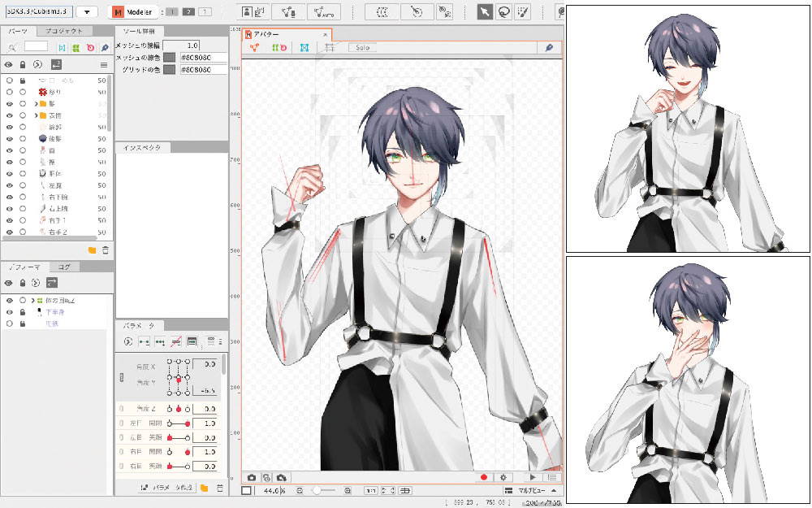Hide the 後髪 part layer
This screenshot has height=508, width=812.
(x=9, y=139)
